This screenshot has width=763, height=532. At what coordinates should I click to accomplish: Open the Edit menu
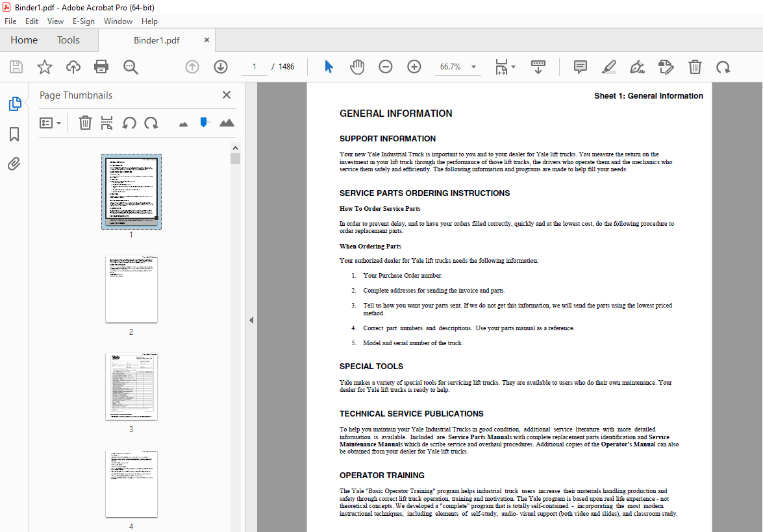point(32,21)
